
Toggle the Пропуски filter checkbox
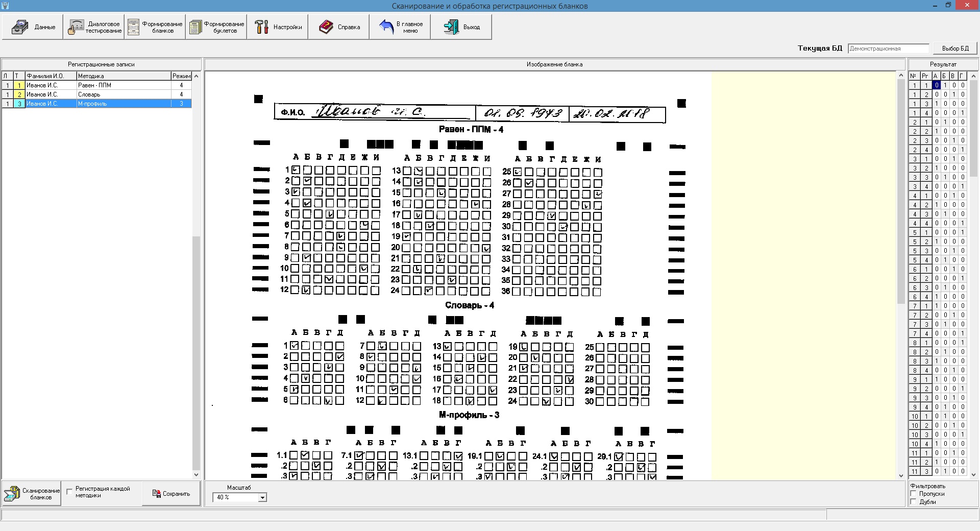914,494
